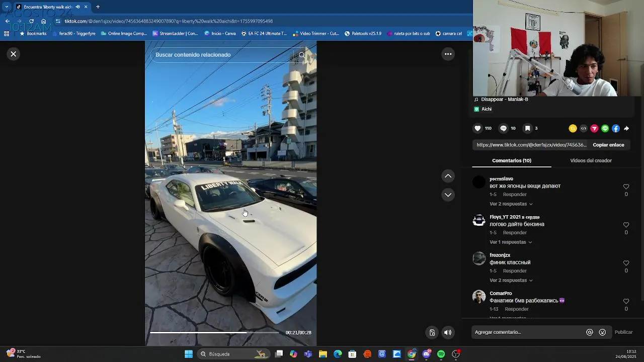This screenshot has height=362, width=644.
Task: Open the Aichi location tag
Action: tap(487, 109)
